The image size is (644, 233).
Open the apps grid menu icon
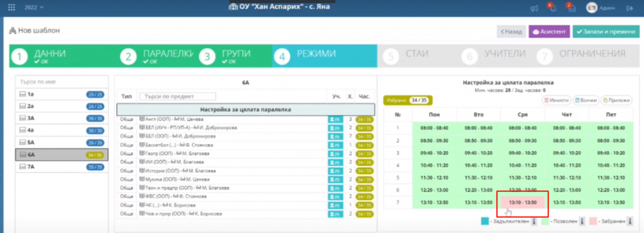click(12, 8)
